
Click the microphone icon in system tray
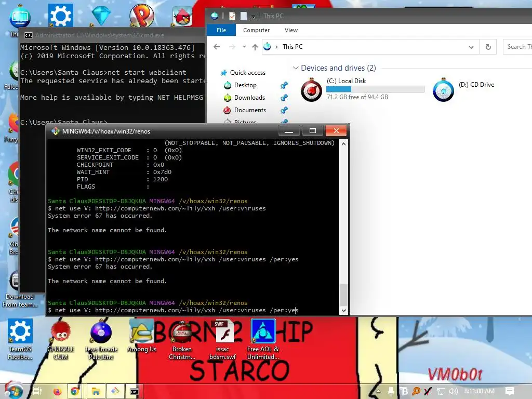(x=391, y=391)
